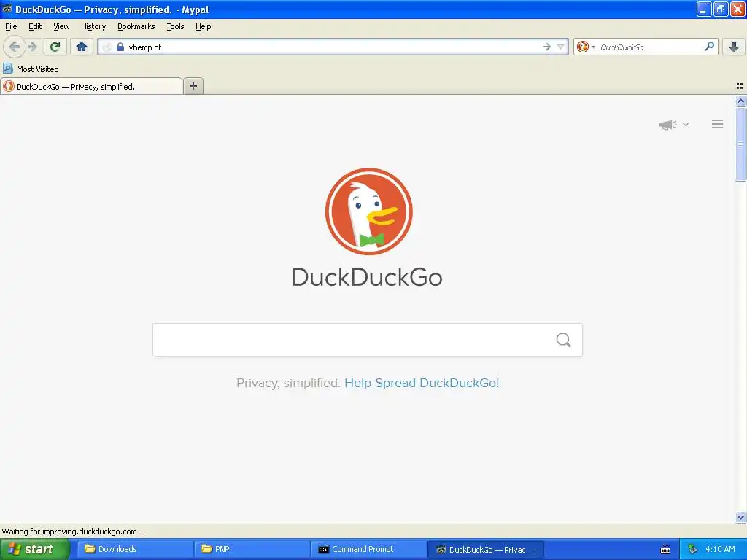Image resolution: width=747 pixels, height=560 pixels.
Task: Open the Windows Start menu
Action: tap(34, 550)
